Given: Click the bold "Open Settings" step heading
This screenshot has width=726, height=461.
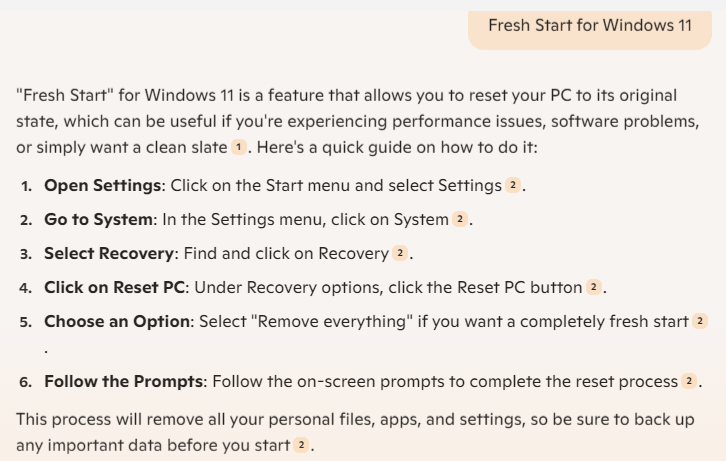Looking at the screenshot, I should click(x=102, y=186).
